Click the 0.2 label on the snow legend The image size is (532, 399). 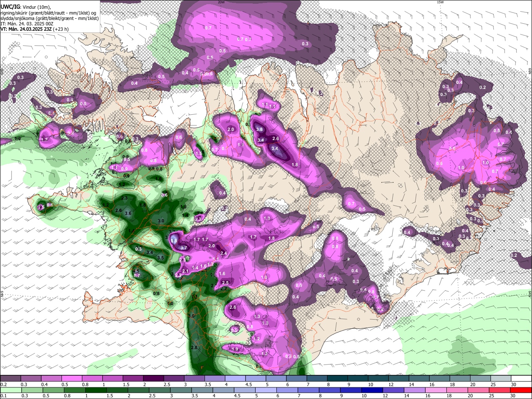click(3, 384)
